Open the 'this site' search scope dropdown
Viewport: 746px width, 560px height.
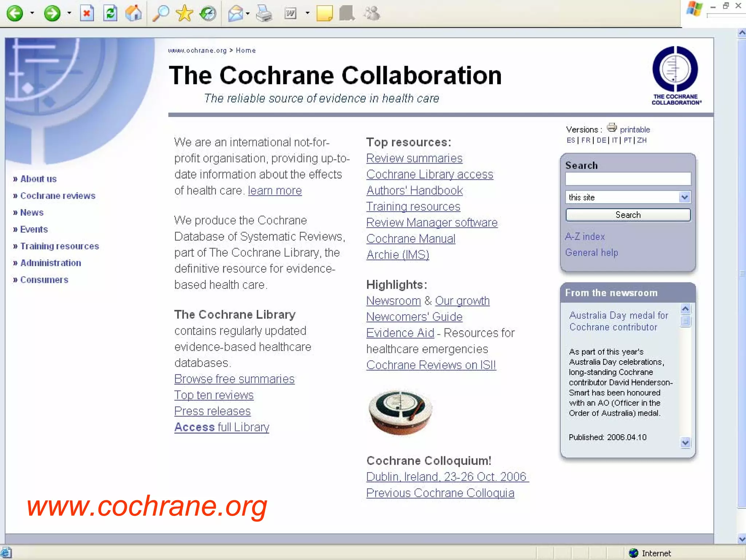pyautogui.click(x=628, y=197)
